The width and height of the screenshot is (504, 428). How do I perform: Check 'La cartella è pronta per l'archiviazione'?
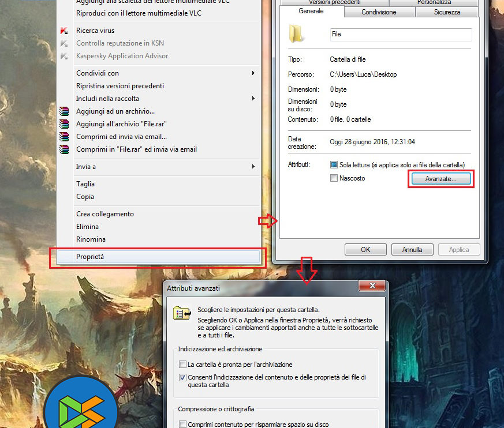(x=182, y=365)
